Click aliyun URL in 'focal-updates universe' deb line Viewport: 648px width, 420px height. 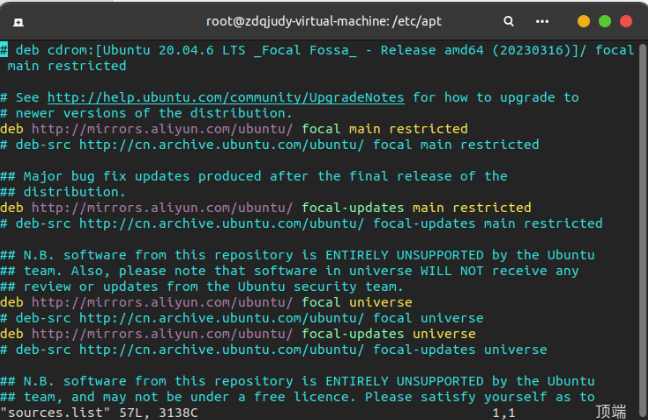pos(162,334)
